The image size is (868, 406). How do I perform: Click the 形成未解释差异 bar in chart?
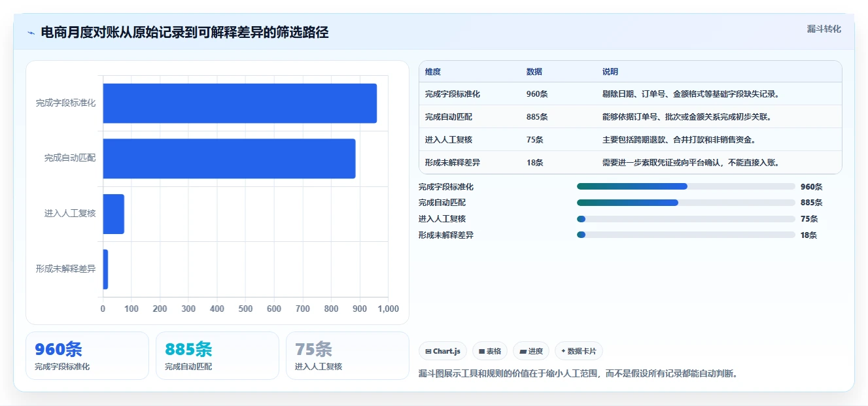click(x=105, y=269)
